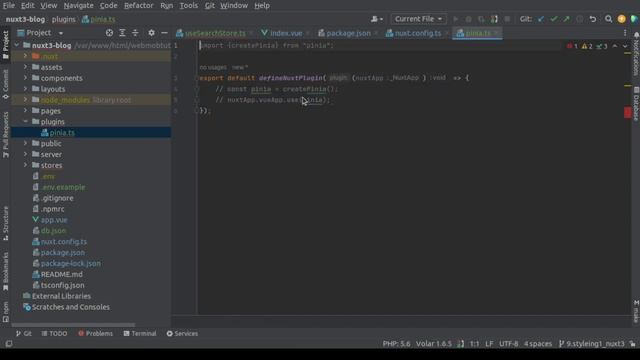The height and width of the screenshot is (360, 640).
Task: Open Search Everywhere magnifier icon
Action: pyautogui.click(x=609, y=19)
